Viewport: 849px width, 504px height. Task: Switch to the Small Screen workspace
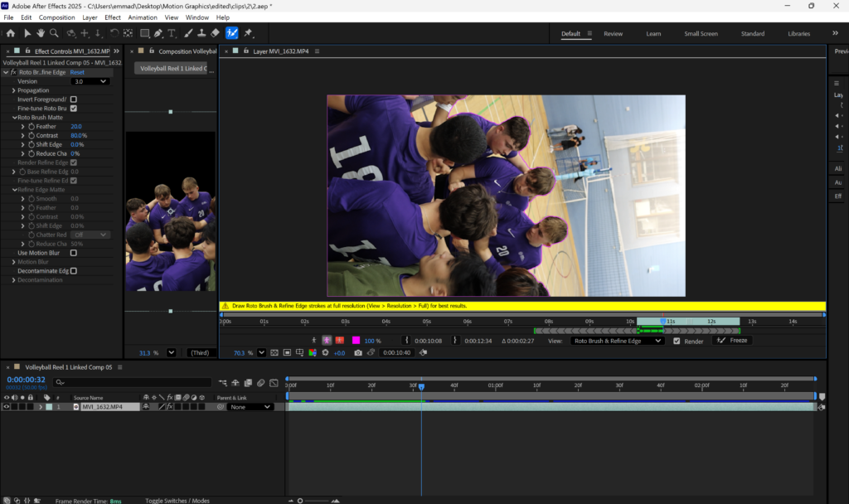pyautogui.click(x=701, y=34)
